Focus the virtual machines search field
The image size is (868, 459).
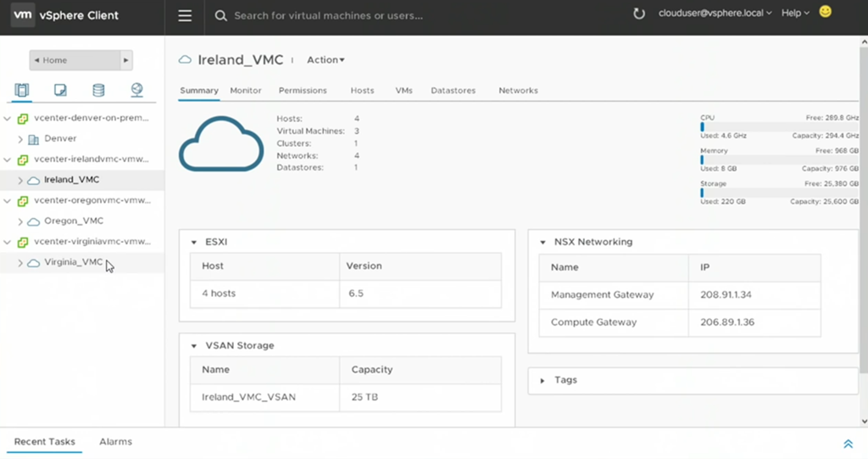(328, 15)
